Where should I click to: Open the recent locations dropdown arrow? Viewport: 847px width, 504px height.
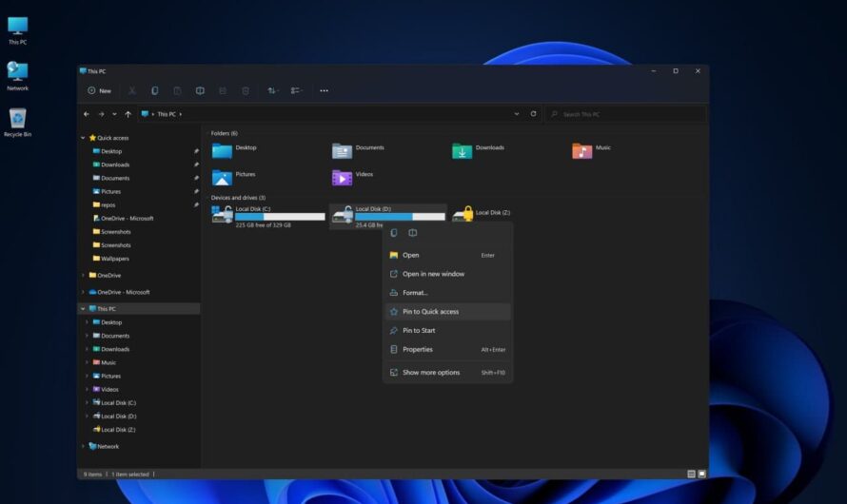point(114,114)
